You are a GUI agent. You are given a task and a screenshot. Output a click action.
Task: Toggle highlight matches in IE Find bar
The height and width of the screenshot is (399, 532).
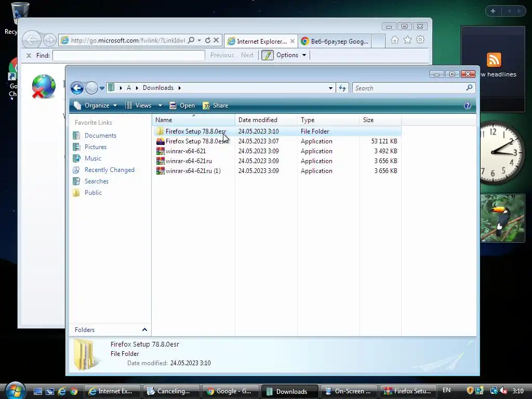tap(268, 55)
